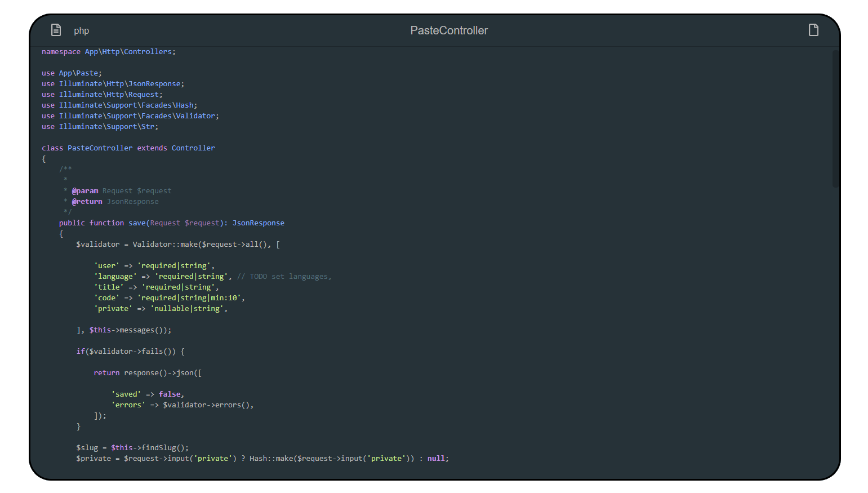Image resolution: width=868 pixels, height=493 pixels.
Task: Click the class PasteController extends Controller line
Action: click(x=128, y=148)
